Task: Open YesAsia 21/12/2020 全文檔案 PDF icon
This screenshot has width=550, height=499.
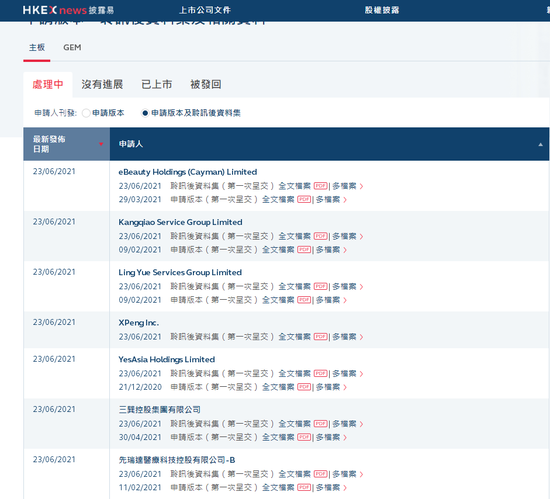Action: click(x=304, y=387)
